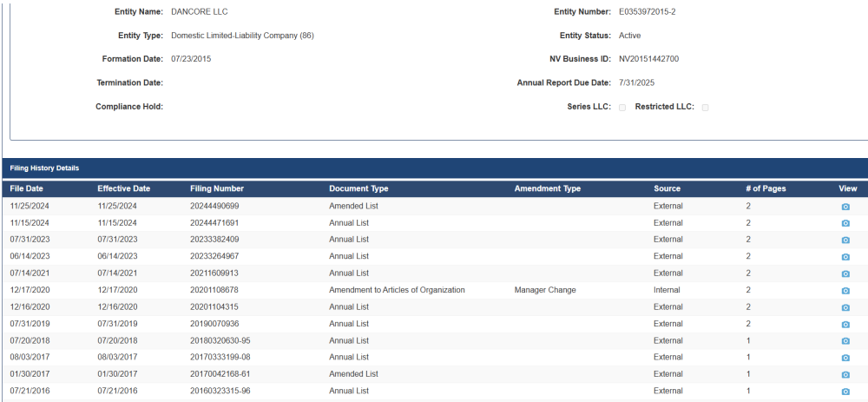The height and width of the screenshot is (402, 868).
Task: Click the Amendment Type column header
Action: [547, 188]
